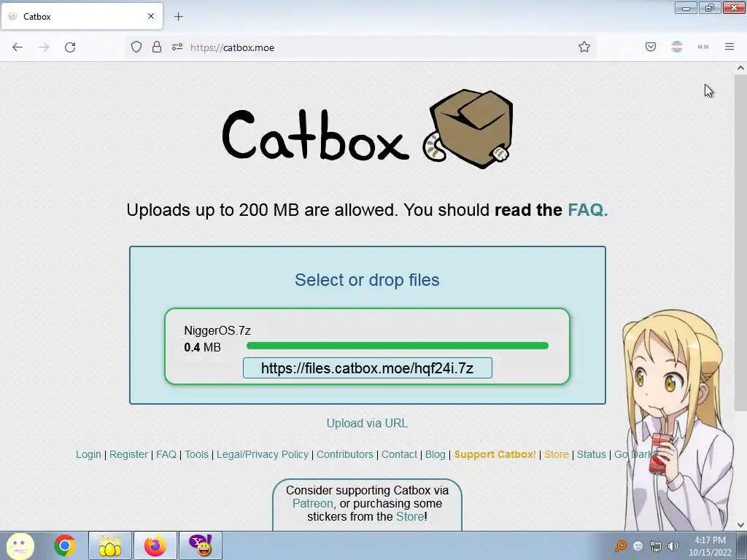This screenshot has height=560, width=747.
Task: Open the site permissions icon
Action: pyautogui.click(x=177, y=47)
